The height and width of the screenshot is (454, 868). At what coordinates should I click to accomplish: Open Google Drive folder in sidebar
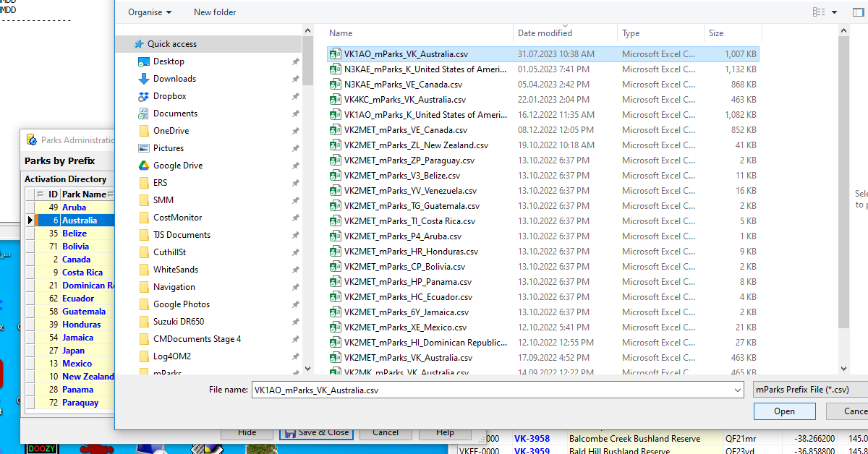pyautogui.click(x=177, y=166)
